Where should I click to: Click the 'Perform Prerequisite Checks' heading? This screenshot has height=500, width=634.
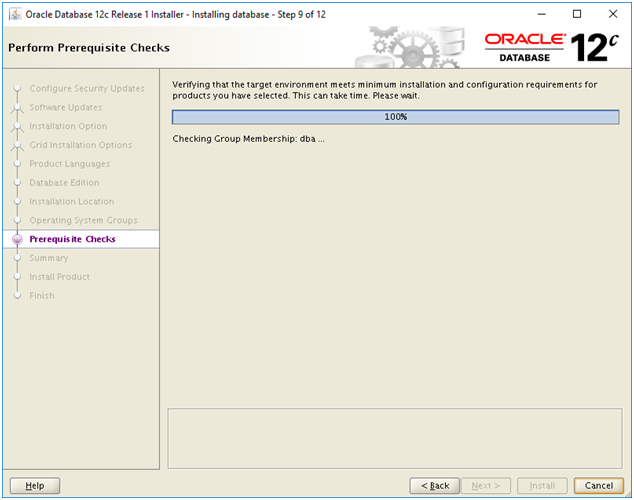pyautogui.click(x=89, y=48)
